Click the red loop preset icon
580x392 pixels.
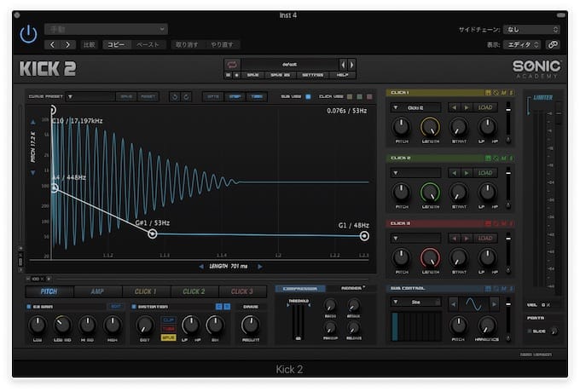(x=232, y=65)
